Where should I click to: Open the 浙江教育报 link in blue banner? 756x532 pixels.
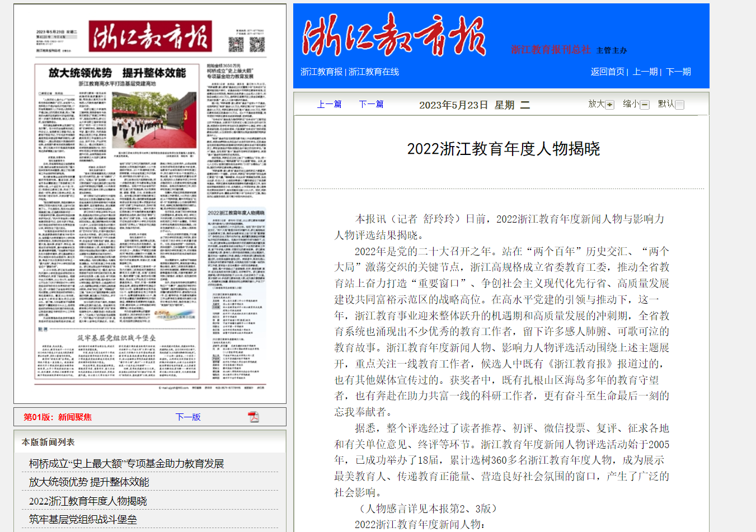pos(321,72)
